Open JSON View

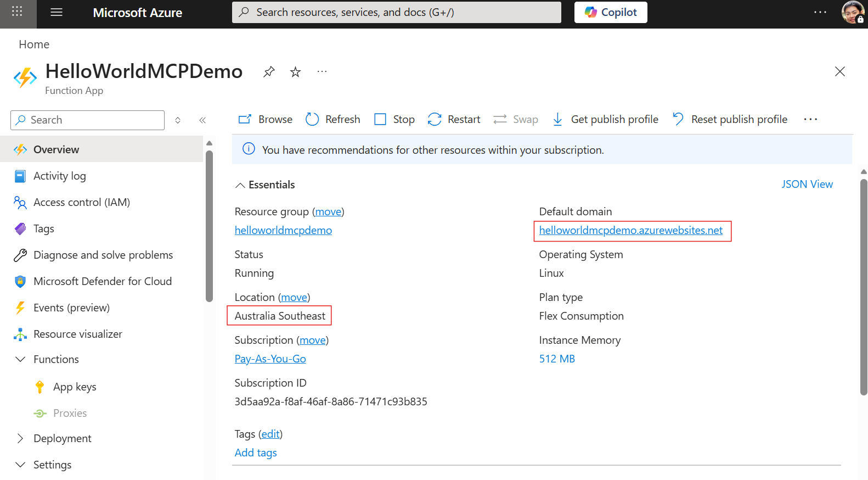point(807,185)
